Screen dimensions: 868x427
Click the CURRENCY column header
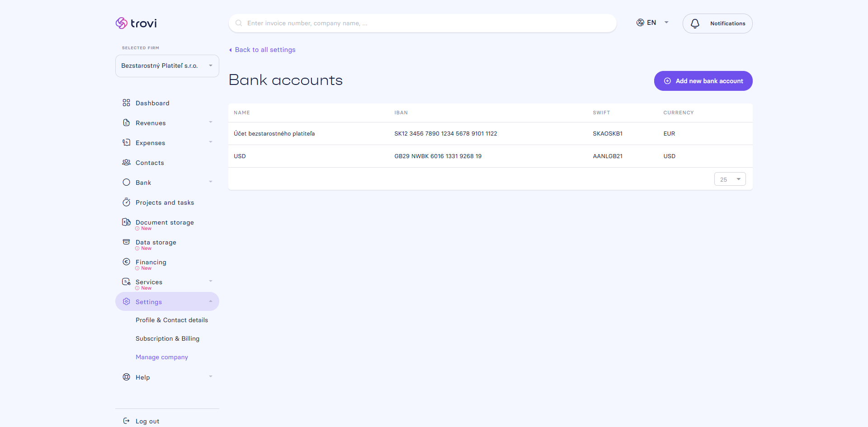[678, 113]
